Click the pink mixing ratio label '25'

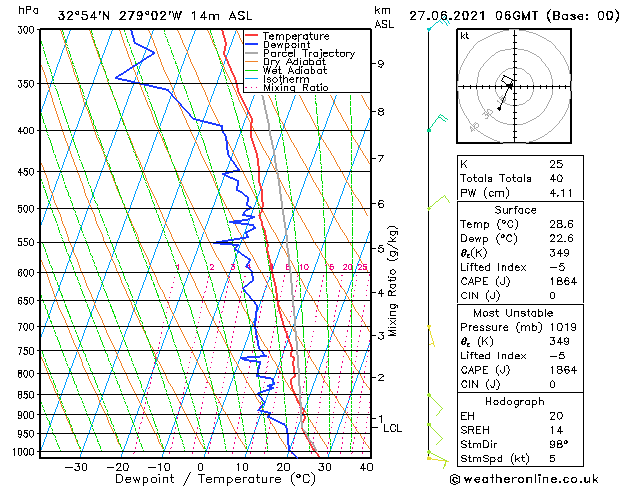click(362, 267)
